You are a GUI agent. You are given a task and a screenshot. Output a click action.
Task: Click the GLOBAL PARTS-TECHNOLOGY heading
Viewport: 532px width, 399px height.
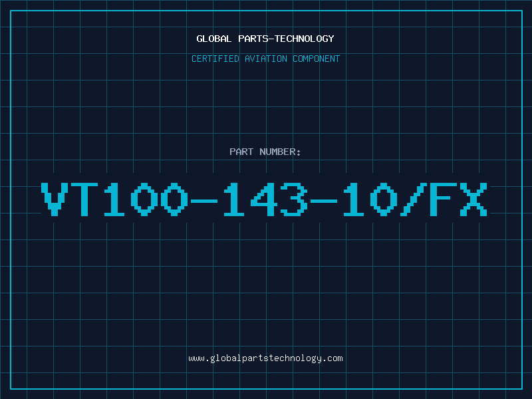pos(265,39)
